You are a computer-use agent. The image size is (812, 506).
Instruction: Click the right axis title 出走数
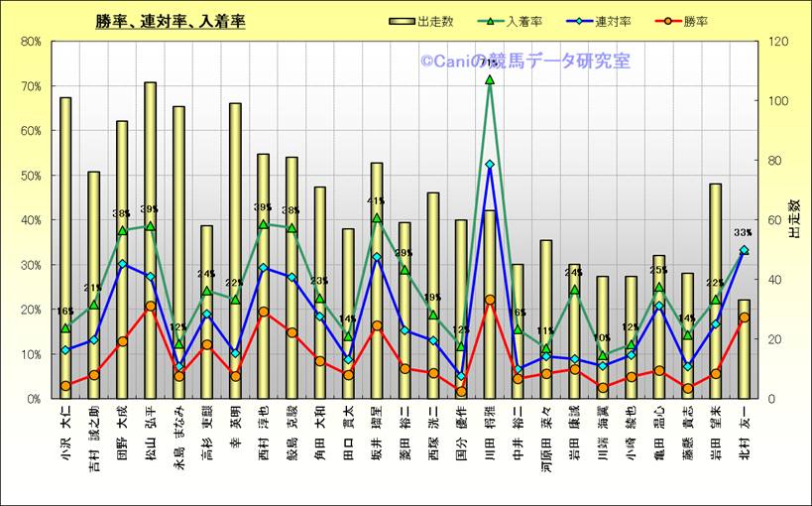(x=792, y=218)
